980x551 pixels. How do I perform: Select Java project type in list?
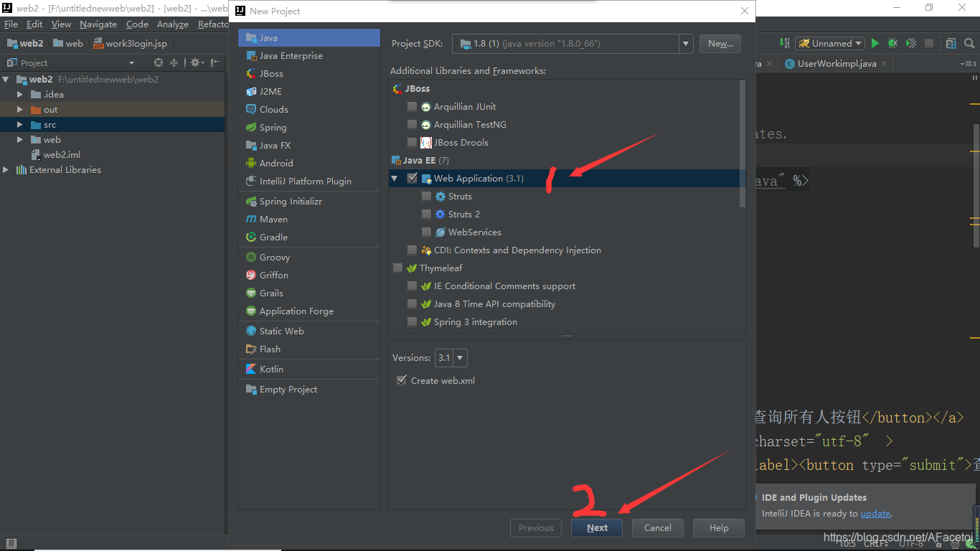[309, 37]
